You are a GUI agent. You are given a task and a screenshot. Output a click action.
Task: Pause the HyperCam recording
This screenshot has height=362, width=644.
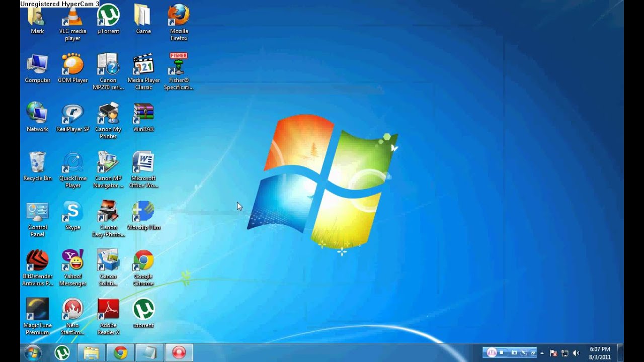(492, 352)
